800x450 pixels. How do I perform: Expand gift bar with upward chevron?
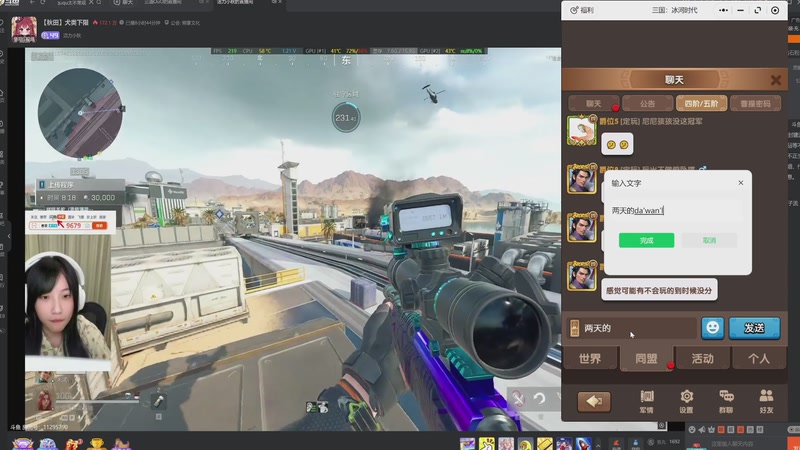[598, 444]
